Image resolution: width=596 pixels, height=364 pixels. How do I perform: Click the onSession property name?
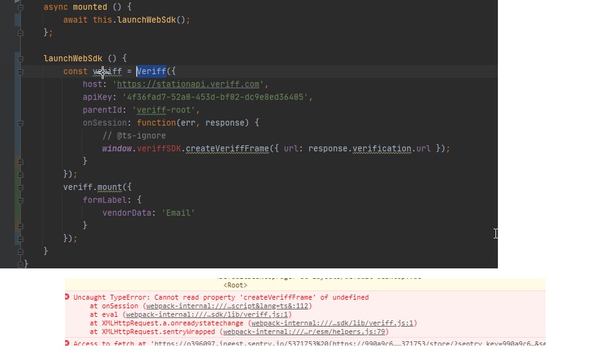pyautogui.click(x=105, y=123)
